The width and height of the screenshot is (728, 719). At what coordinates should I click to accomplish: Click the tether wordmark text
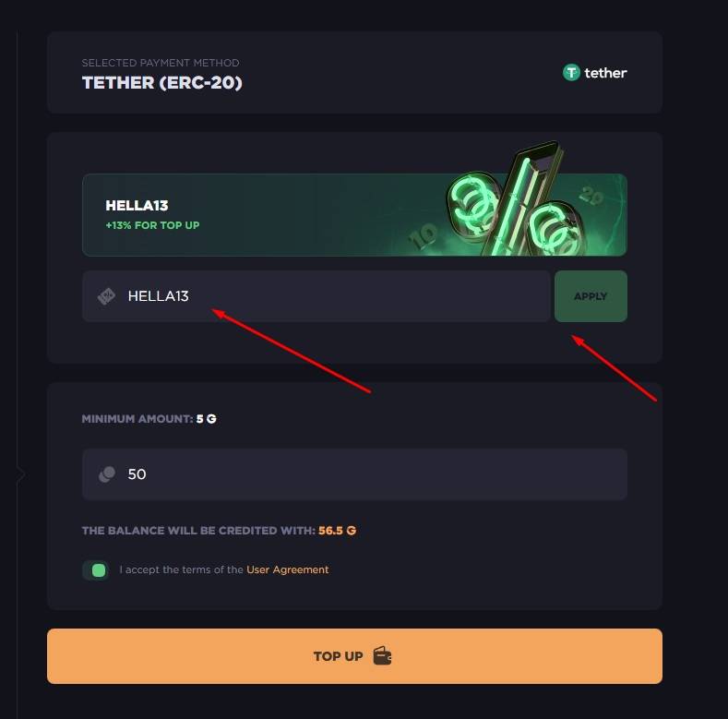(x=605, y=73)
